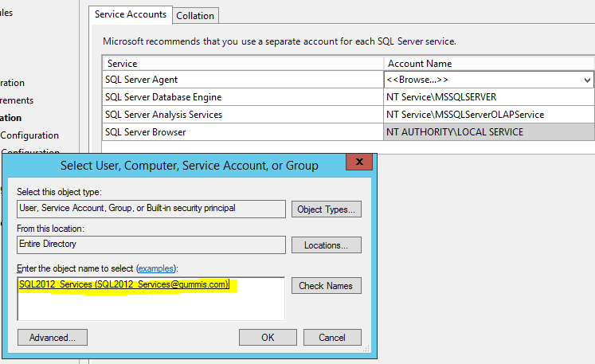Switch to the Service Accounts tab

(131, 14)
